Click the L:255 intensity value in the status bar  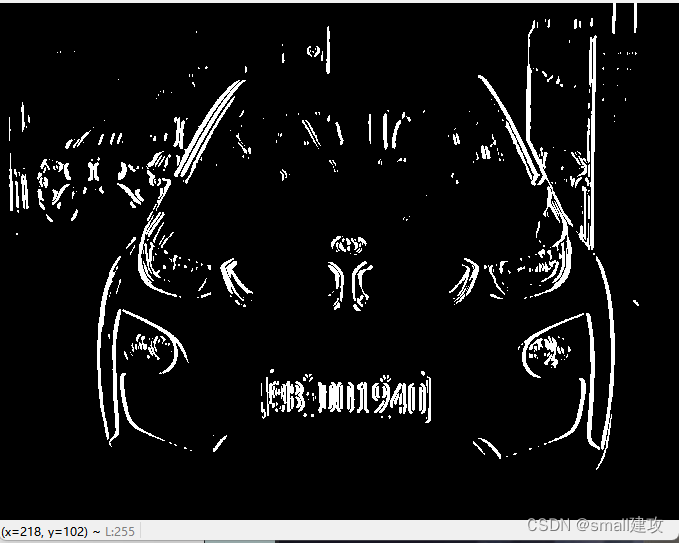[x=120, y=531]
